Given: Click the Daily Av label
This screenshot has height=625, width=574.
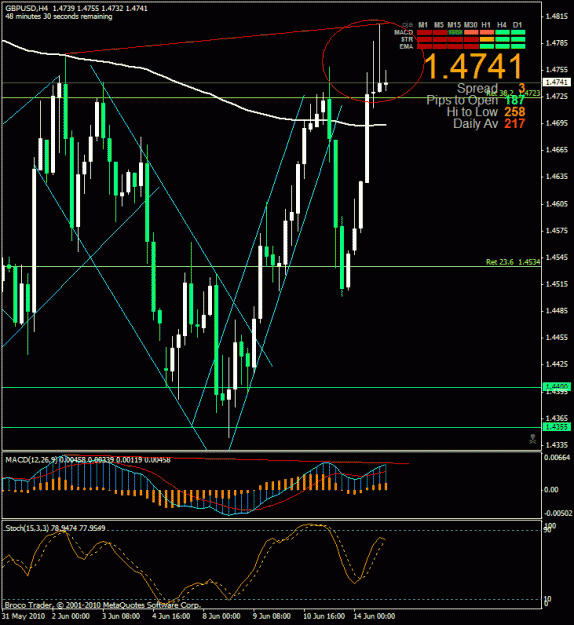Looking at the screenshot, I should (476, 124).
